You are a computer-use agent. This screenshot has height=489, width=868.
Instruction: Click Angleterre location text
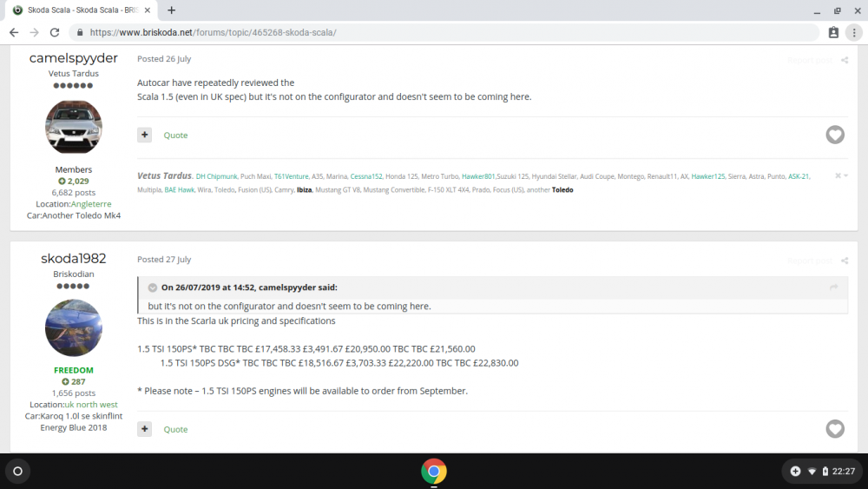click(91, 204)
